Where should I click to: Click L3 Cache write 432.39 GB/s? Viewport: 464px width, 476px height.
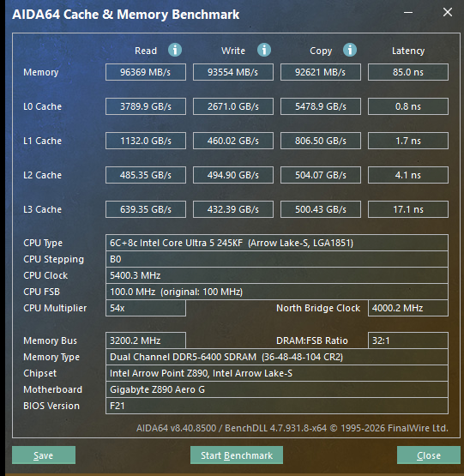pyautogui.click(x=233, y=209)
